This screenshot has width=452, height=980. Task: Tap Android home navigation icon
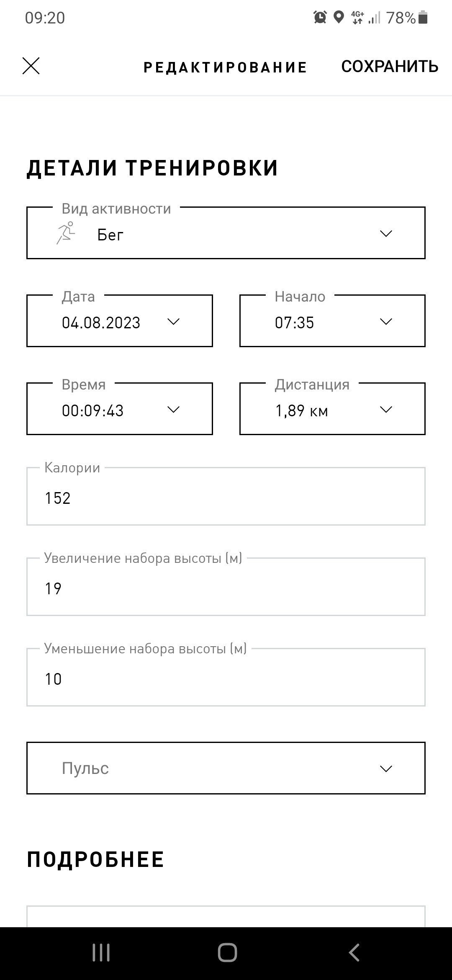(227, 953)
